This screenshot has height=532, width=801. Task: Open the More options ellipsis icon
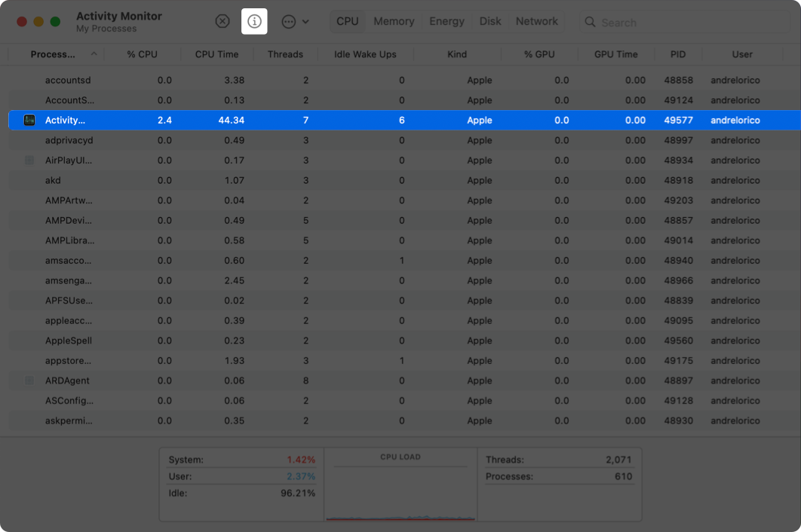pyautogui.click(x=289, y=21)
